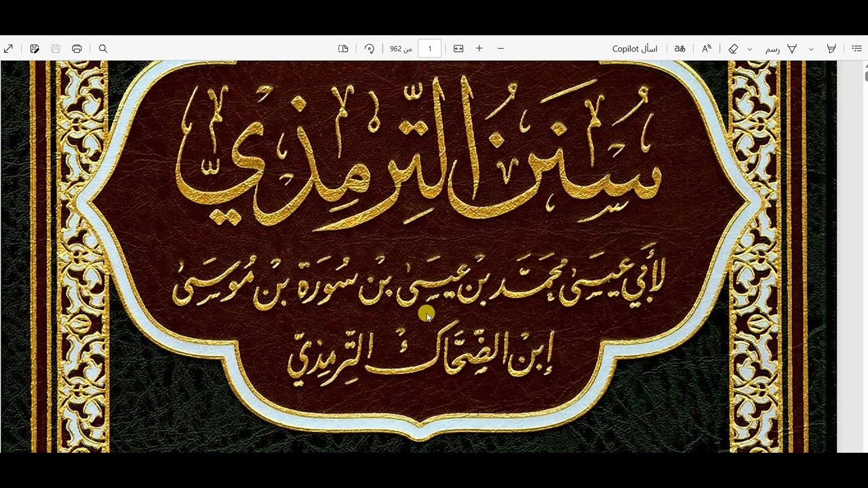The image size is (868, 488).
Task: Rotate the PDF page
Action: click(x=370, y=49)
